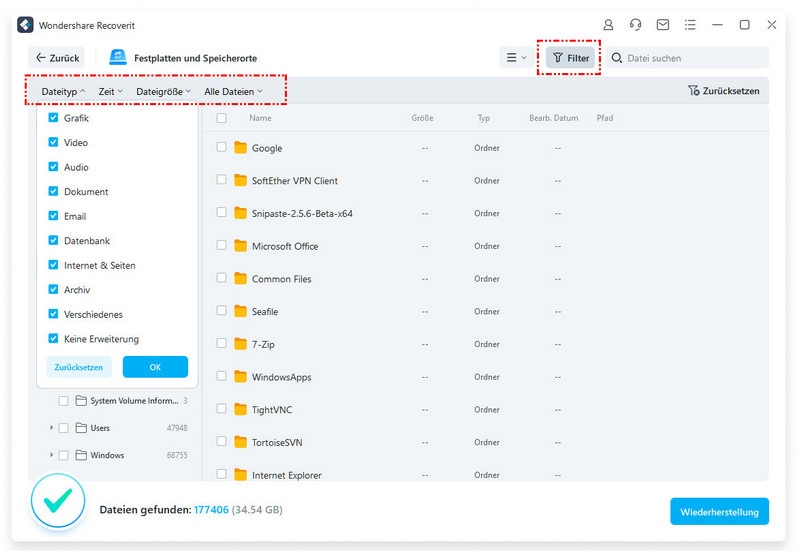Image resolution: width=800 pixels, height=551 pixels.
Task: Click the Windows count 68755
Action: (177, 455)
